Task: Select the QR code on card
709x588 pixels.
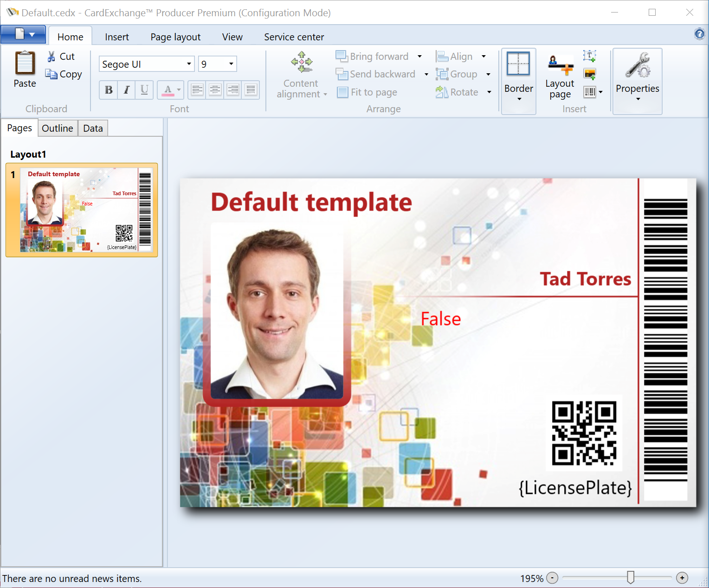Action: pos(584,433)
